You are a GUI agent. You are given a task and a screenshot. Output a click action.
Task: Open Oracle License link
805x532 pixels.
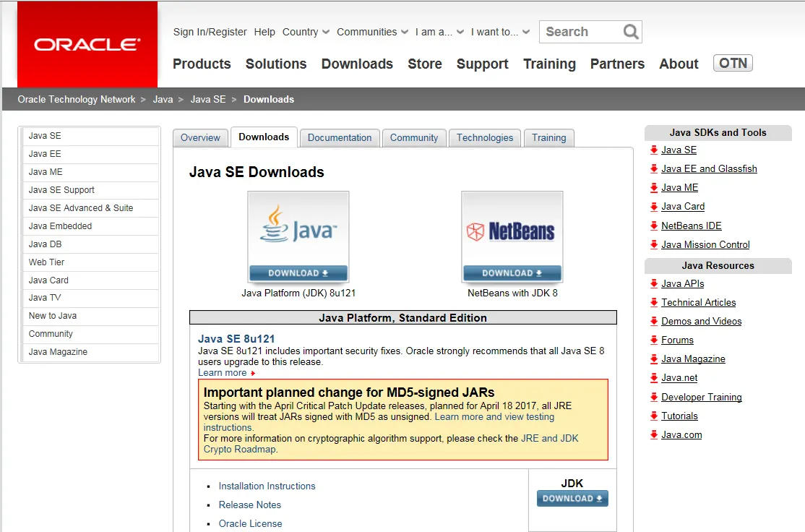tap(251, 524)
